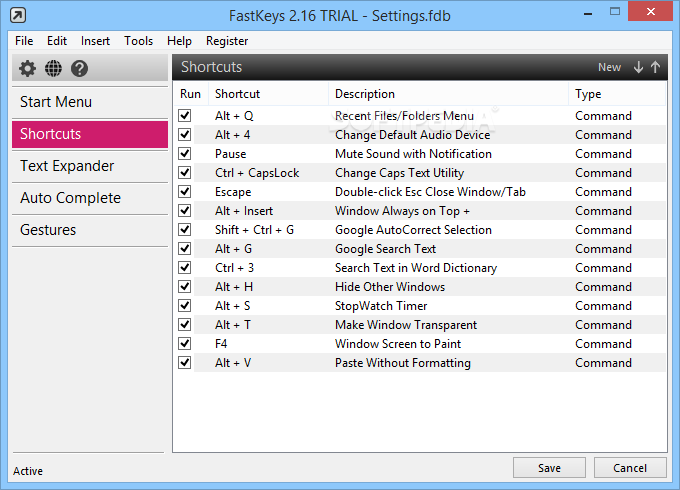
Task: Select Paste Without Formatting row
Action: tap(421, 363)
